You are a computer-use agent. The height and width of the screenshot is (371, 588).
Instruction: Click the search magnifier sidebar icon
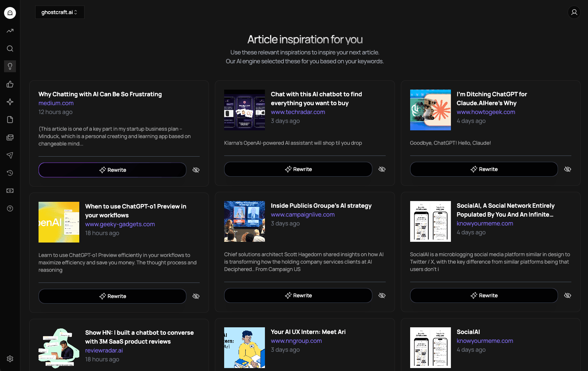coord(10,49)
